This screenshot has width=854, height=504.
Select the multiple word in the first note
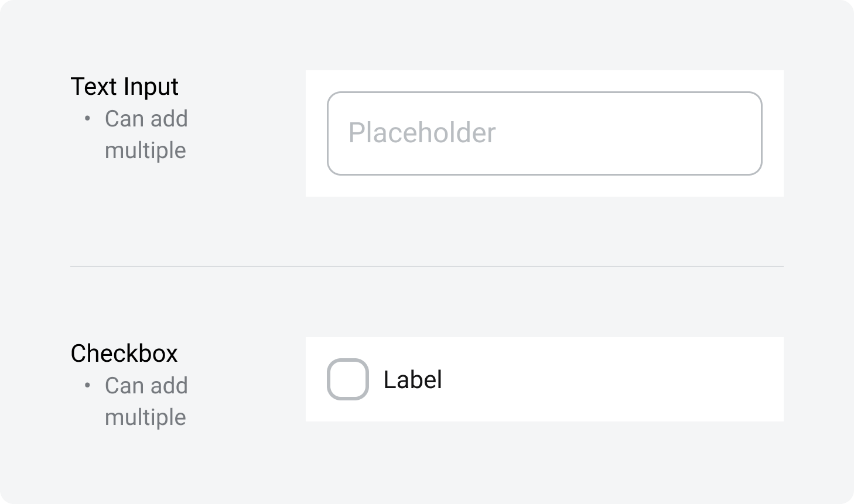point(146,150)
